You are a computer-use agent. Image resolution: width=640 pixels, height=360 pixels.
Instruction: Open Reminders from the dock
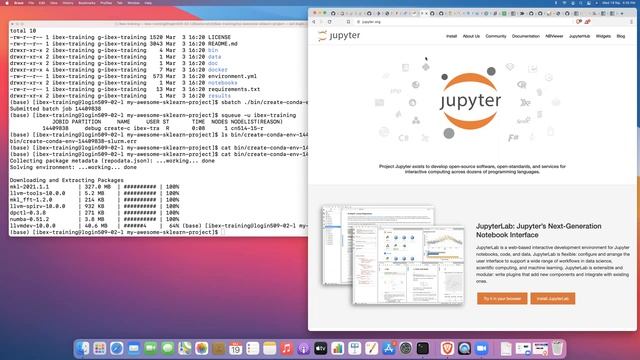tap(253, 349)
